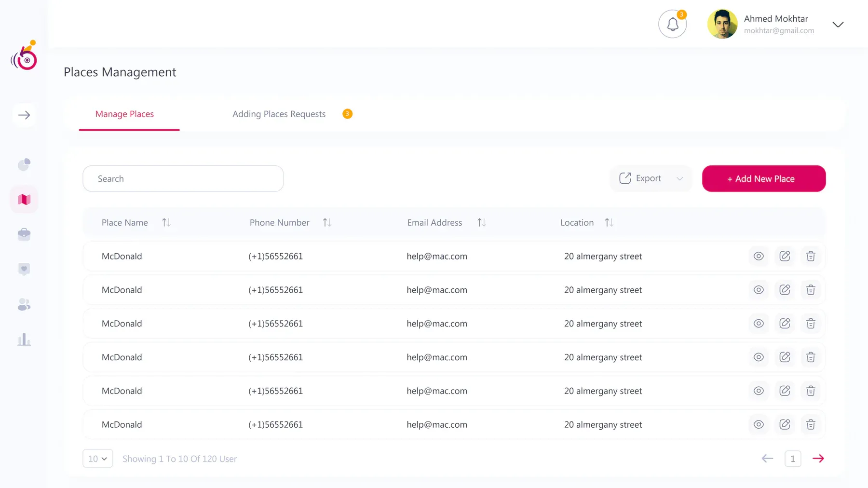Open the dashboard pie chart sidebar icon
This screenshot has width=868, height=488.
click(x=24, y=164)
